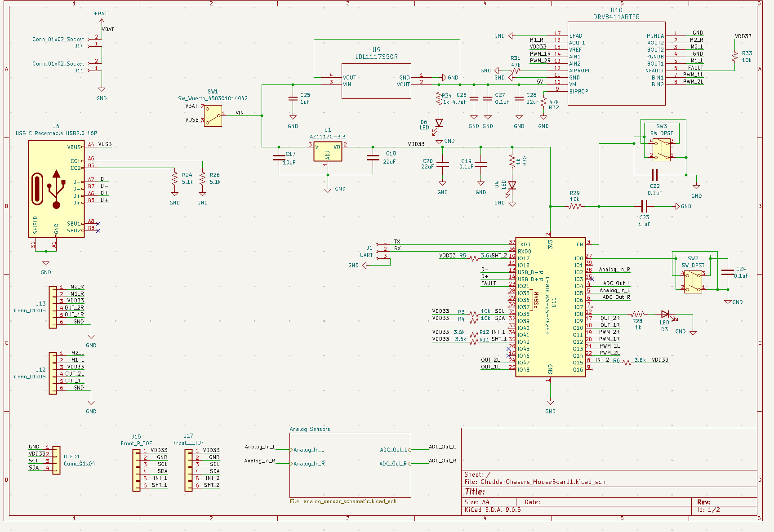Select capacitor C28 22uF symbol
This screenshot has height=532, width=774.
click(x=519, y=98)
